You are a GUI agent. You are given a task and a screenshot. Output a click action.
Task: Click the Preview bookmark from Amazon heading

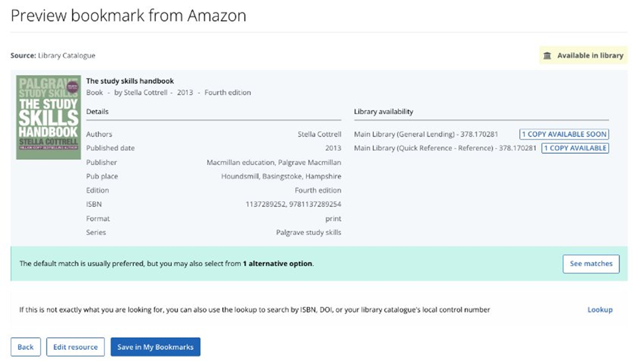pos(128,16)
